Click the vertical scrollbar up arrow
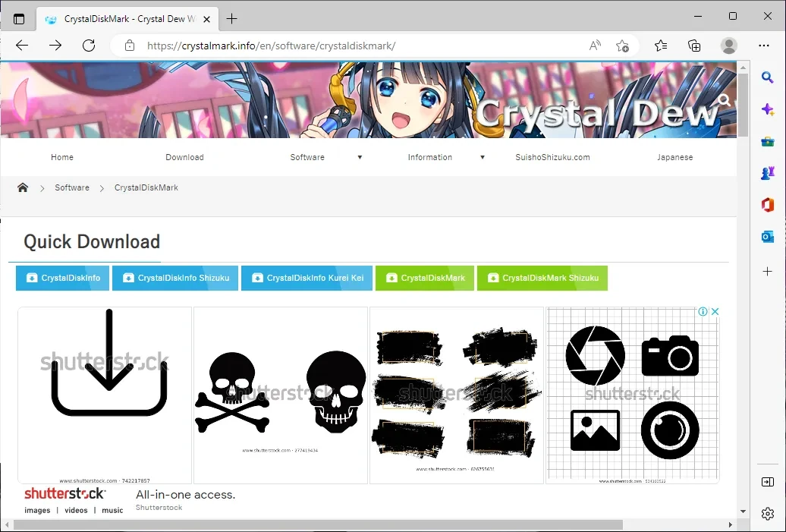 743,68
